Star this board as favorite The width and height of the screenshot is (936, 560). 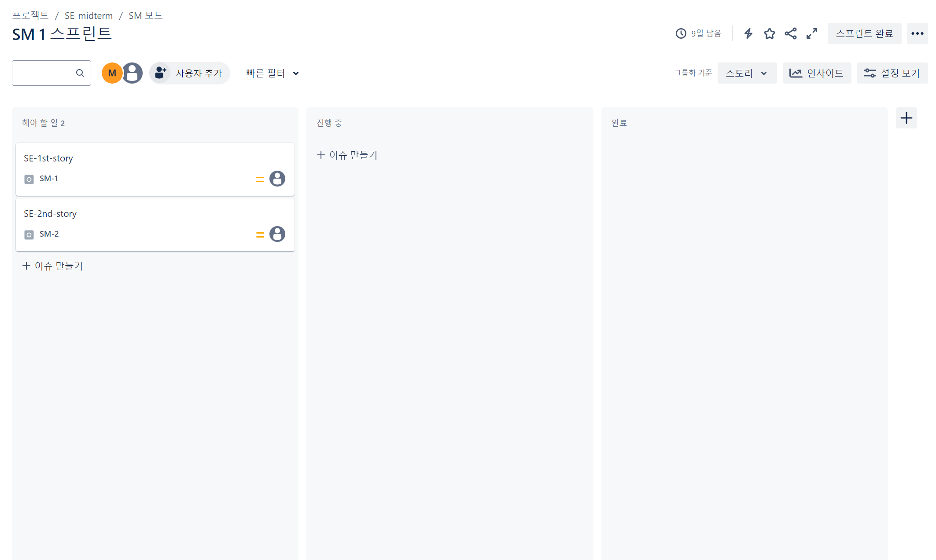coord(769,33)
